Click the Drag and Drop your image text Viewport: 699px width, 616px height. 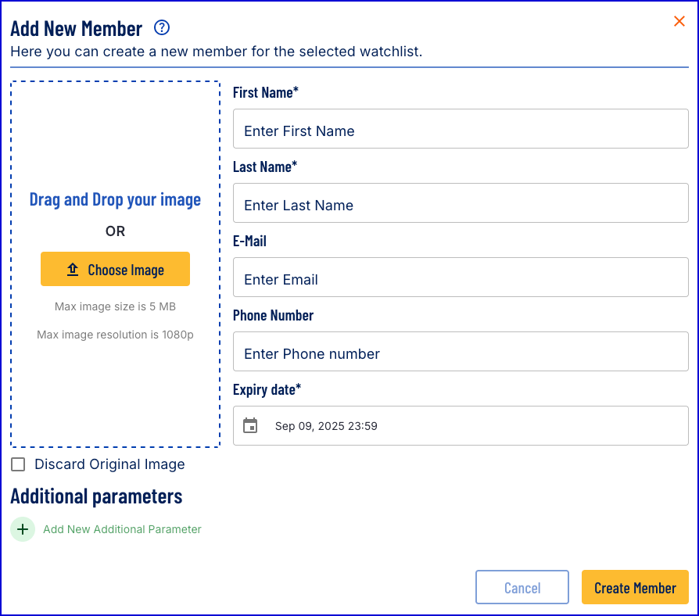click(x=115, y=199)
